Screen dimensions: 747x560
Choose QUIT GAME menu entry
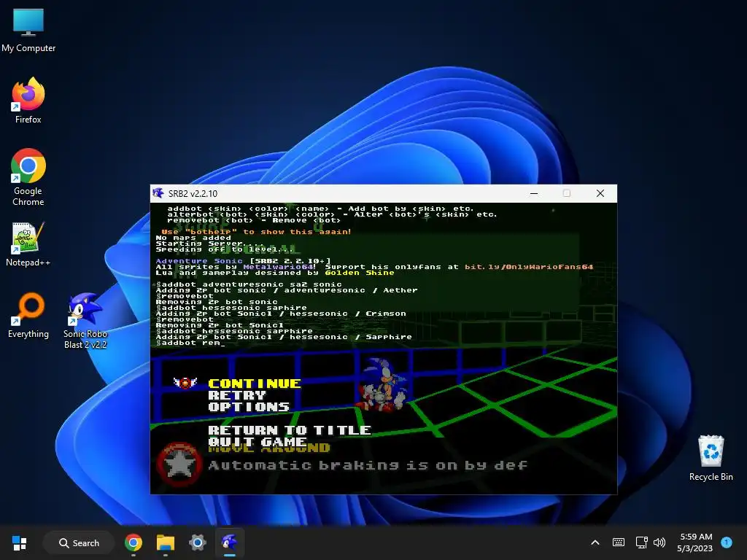coord(258,442)
